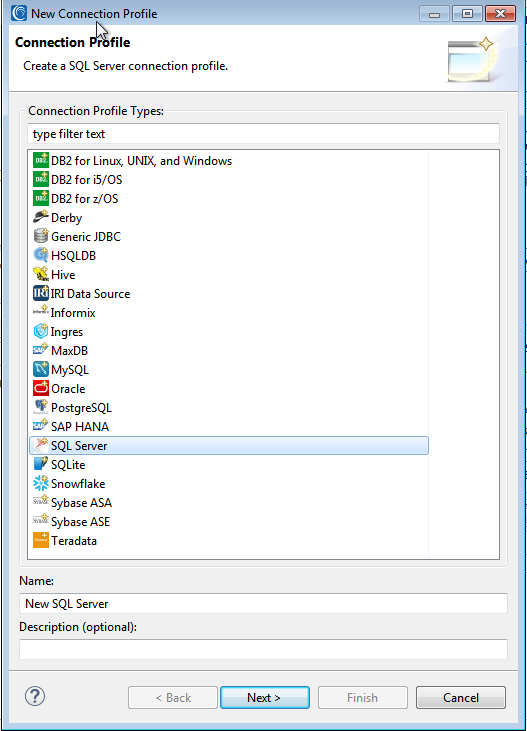Pick the MySQL dolphin icon
The width and height of the screenshot is (527, 731).
click(x=41, y=369)
